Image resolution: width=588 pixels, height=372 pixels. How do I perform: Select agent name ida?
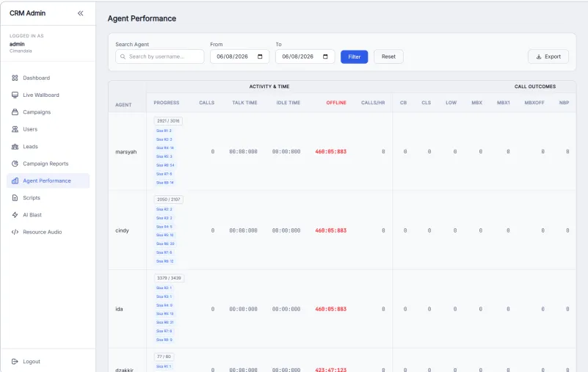click(119, 309)
